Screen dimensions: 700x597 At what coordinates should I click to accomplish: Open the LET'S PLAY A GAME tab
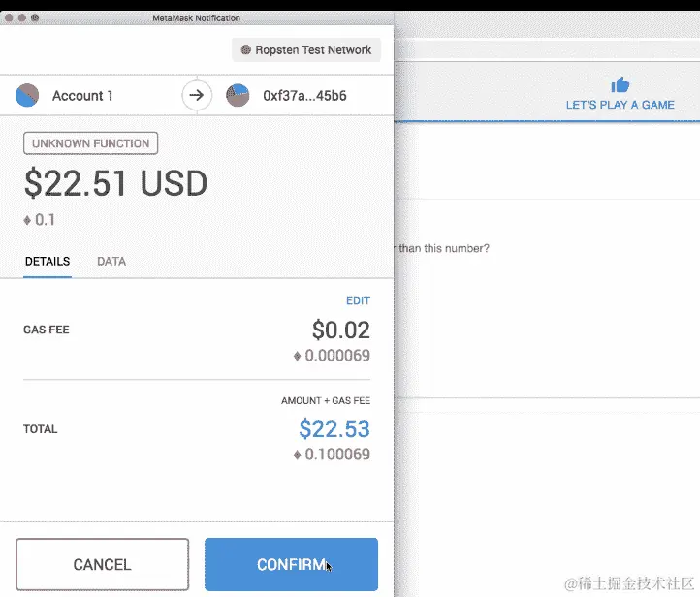pyautogui.click(x=620, y=94)
